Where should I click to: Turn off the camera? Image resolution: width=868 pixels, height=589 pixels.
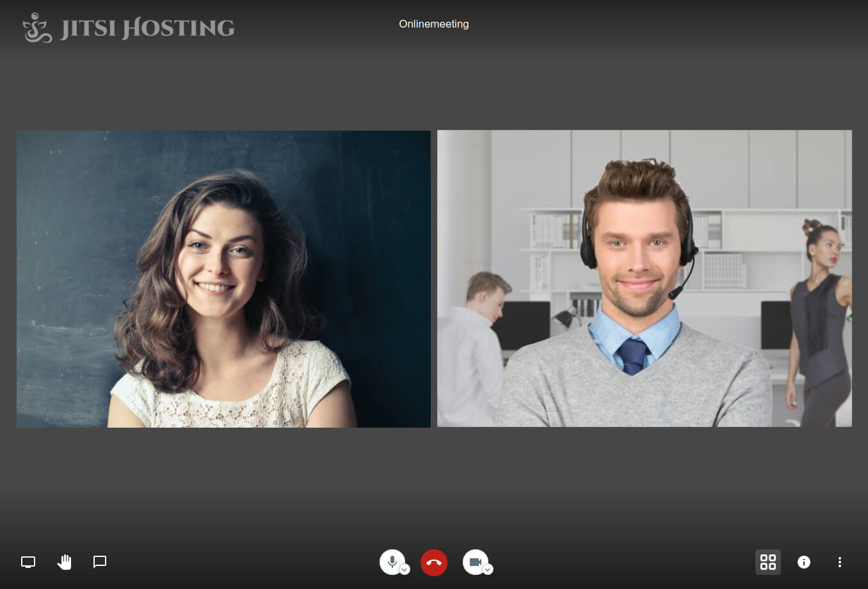[x=474, y=561]
